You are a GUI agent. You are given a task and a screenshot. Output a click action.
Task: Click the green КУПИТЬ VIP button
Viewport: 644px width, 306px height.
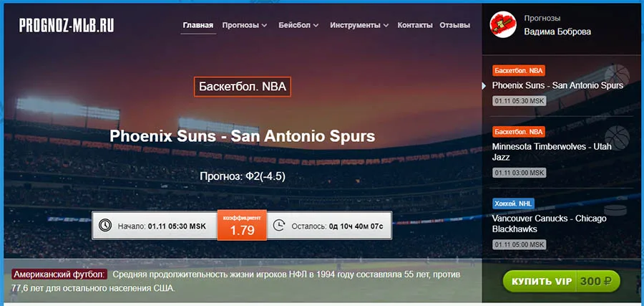point(562,282)
